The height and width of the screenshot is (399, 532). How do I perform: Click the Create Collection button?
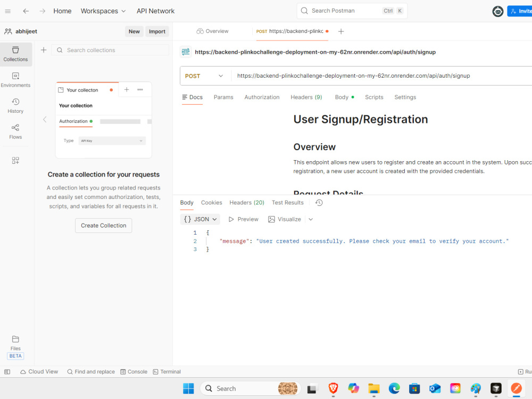[104, 226]
